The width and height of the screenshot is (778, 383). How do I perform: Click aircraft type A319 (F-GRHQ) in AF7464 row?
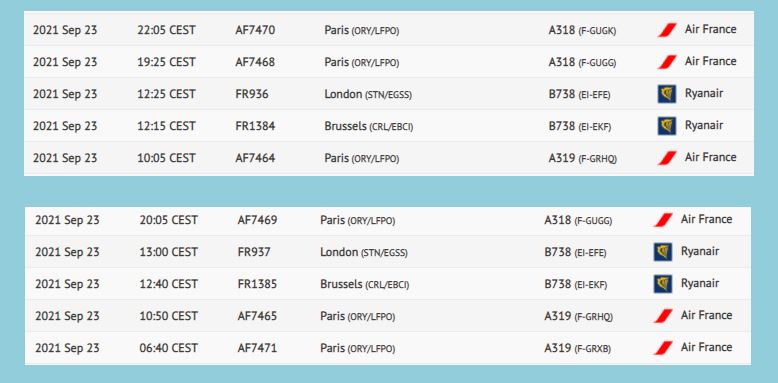click(583, 158)
